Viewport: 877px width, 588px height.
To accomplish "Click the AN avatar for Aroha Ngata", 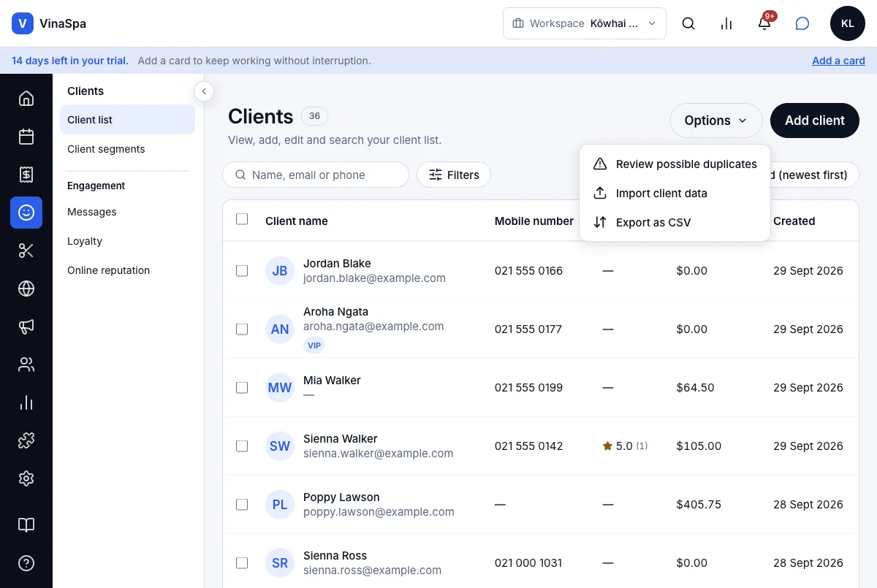I will (280, 329).
